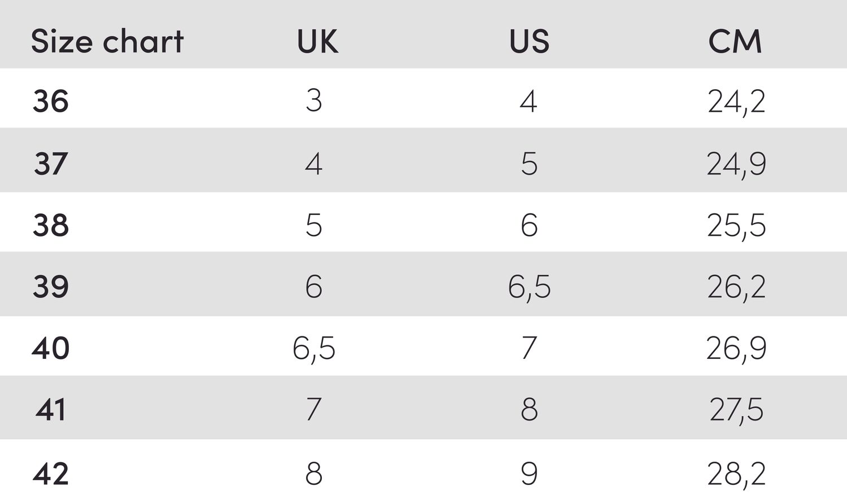Click size 40 row label
The height and width of the screenshot is (504, 847).
[x=51, y=348]
